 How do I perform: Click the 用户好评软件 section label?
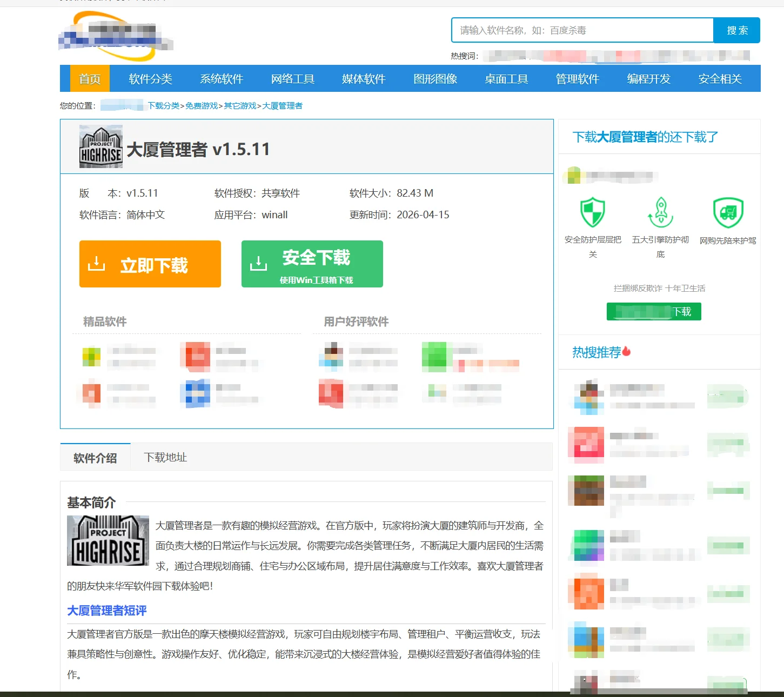coord(356,321)
